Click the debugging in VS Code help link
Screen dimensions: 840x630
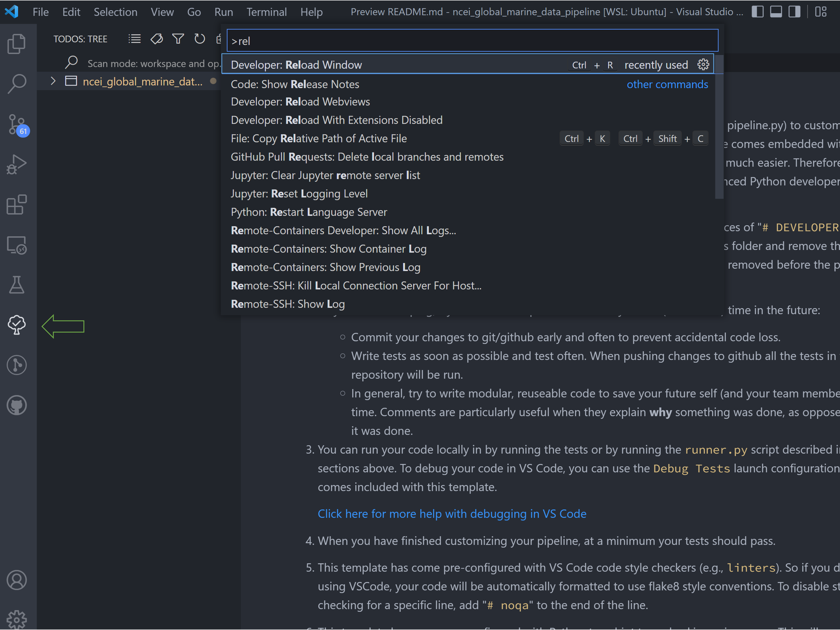[x=452, y=514]
